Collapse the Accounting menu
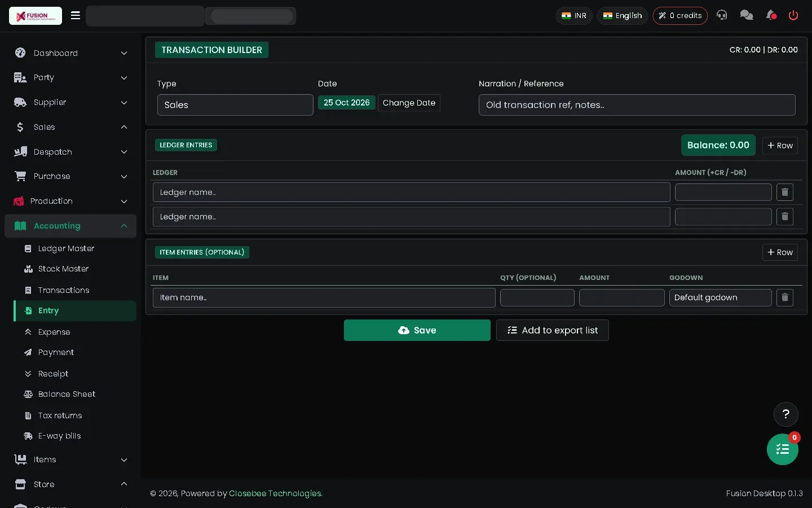The height and width of the screenshot is (508, 812). pyautogui.click(x=70, y=226)
